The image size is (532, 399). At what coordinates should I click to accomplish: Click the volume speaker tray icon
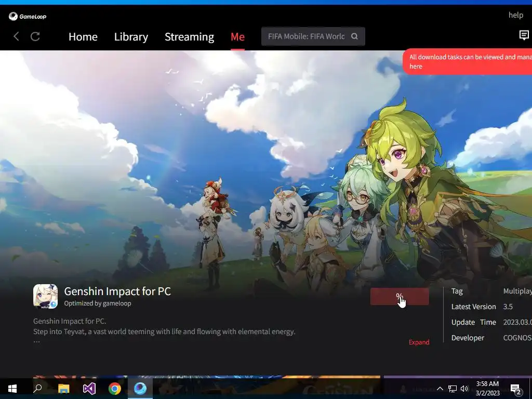click(464, 389)
